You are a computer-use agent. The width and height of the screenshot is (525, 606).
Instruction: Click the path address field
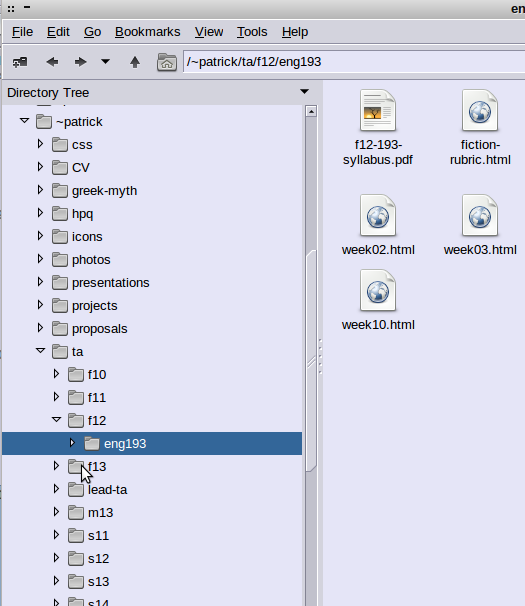click(354, 62)
